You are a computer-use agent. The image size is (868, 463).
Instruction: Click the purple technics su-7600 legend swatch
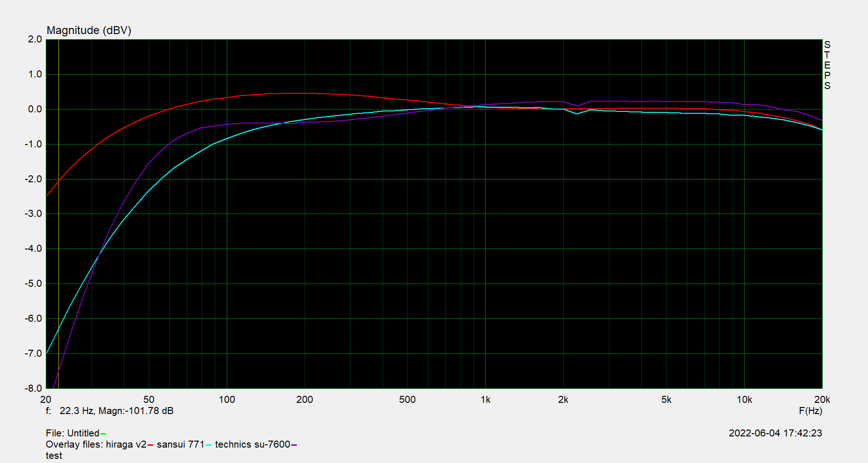294,445
